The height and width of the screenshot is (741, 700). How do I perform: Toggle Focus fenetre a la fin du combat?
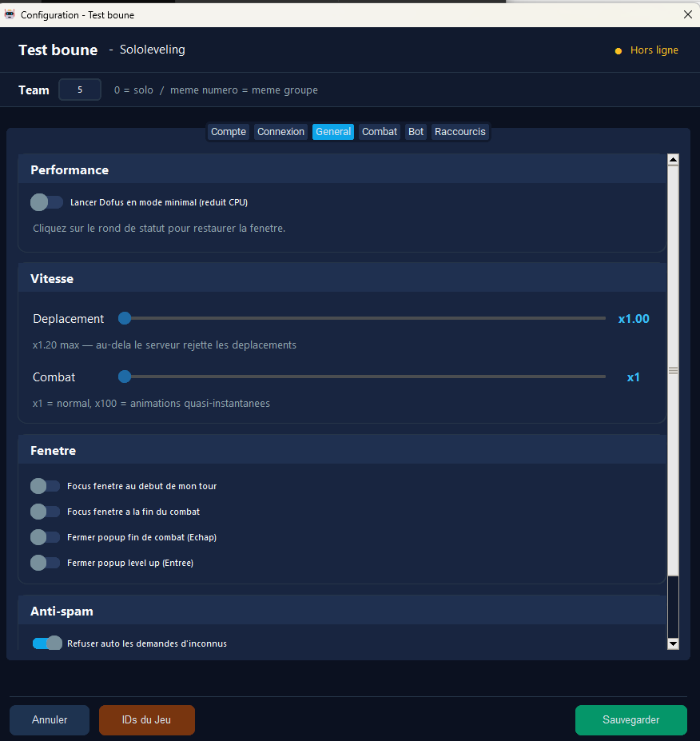45,512
